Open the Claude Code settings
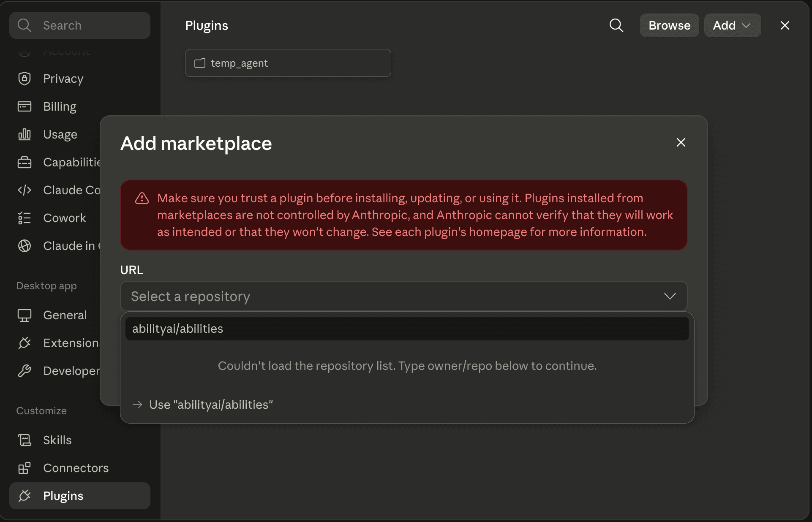 pos(55,190)
